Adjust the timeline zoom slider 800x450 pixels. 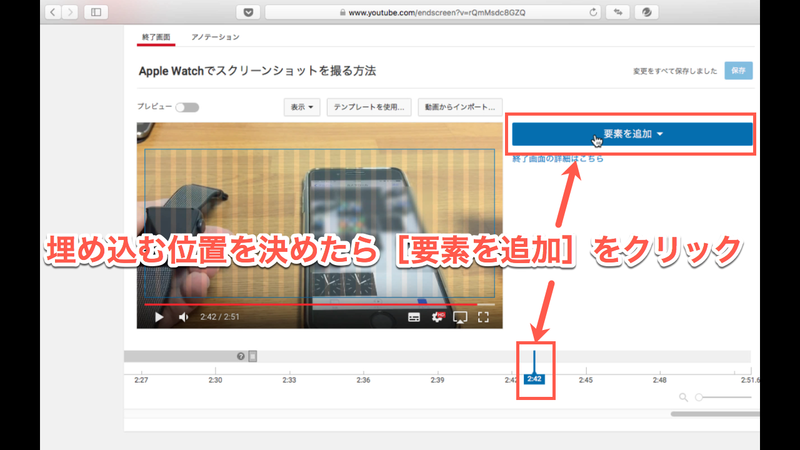click(x=723, y=397)
